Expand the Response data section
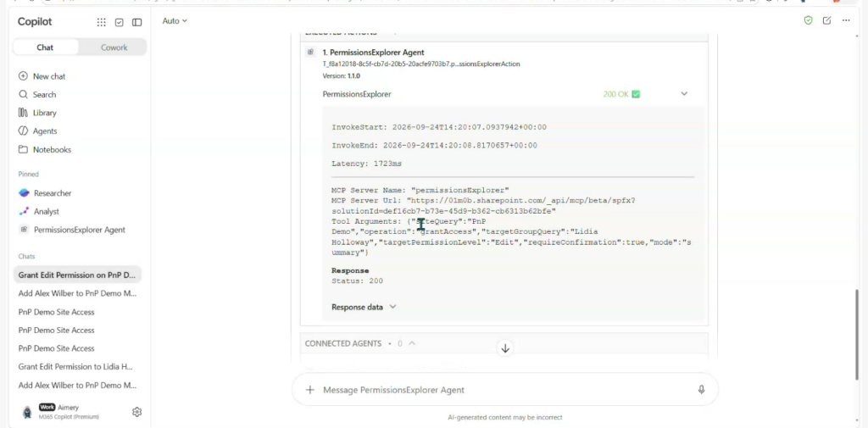The height and width of the screenshot is (428, 868). [x=364, y=307]
